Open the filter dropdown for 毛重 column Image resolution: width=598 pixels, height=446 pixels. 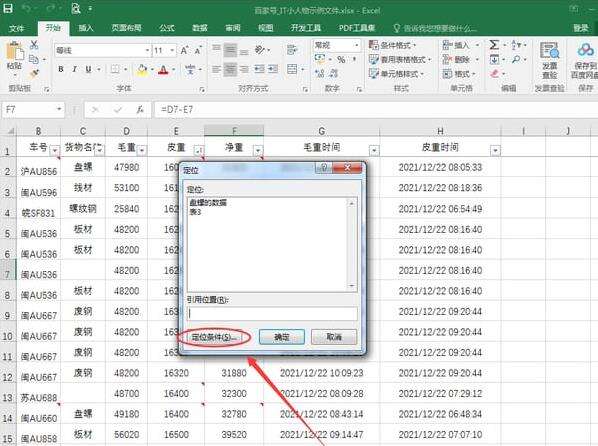click(141, 151)
